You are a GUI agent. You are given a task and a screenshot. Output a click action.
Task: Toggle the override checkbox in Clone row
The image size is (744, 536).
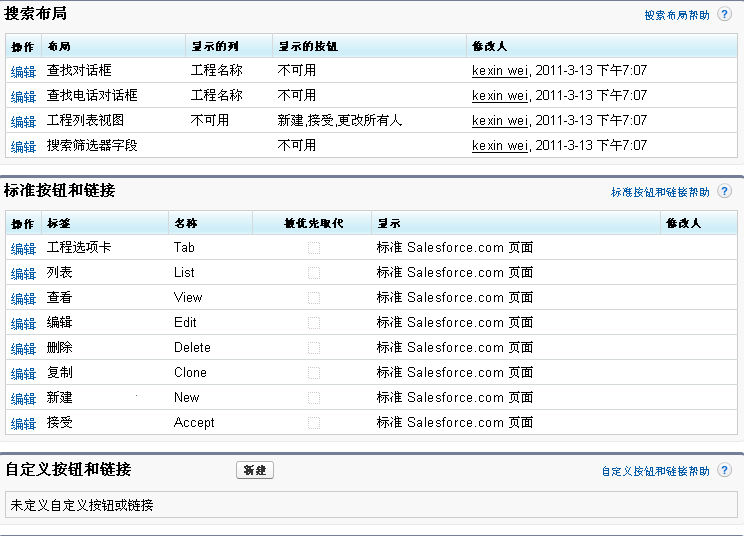[314, 373]
